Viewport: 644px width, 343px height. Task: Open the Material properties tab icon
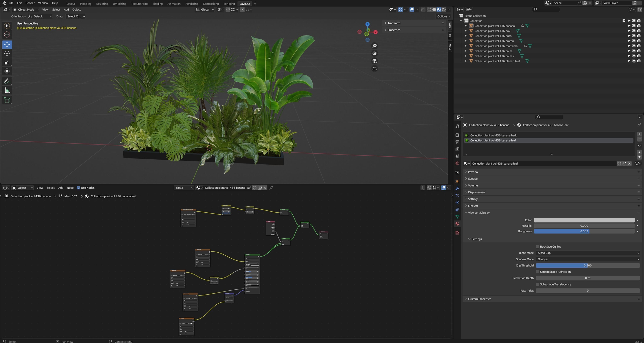[457, 224]
